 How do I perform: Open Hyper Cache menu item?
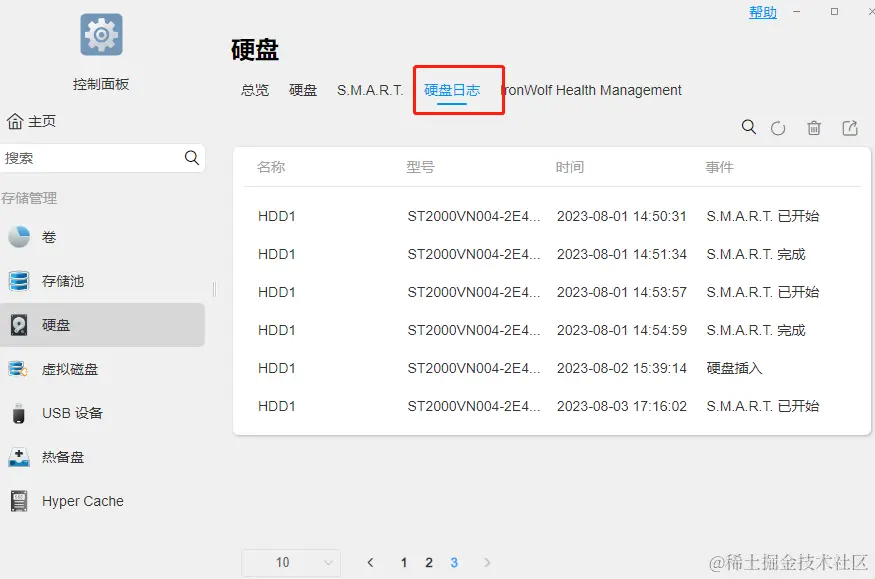[83, 501]
